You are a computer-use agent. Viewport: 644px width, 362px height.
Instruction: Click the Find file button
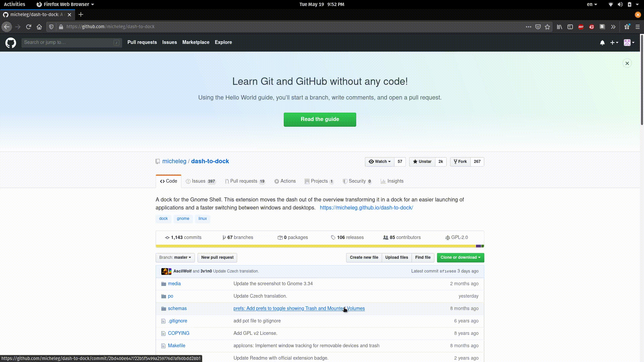click(x=423, y=257)
